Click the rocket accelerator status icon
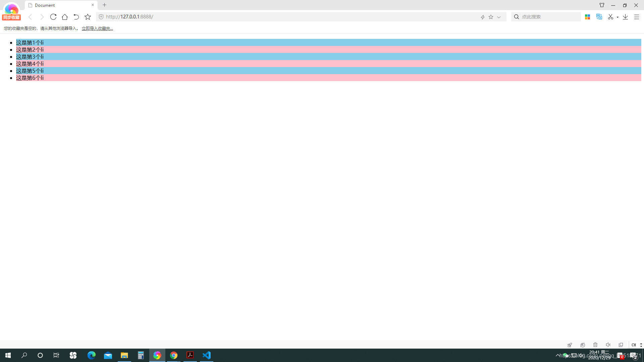This screenshot has height=362, width=644. 570,345
